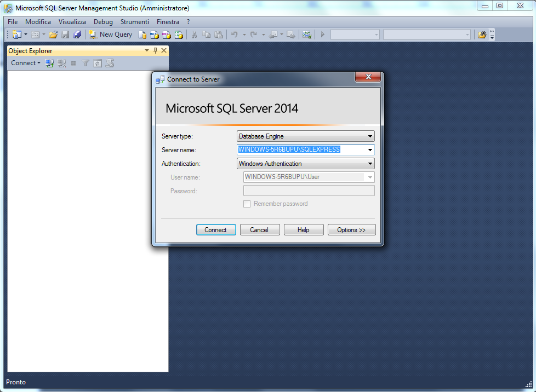Click the empty narrow toolbar combo box
Screen dimensions: 536x392
click(355, 34)
